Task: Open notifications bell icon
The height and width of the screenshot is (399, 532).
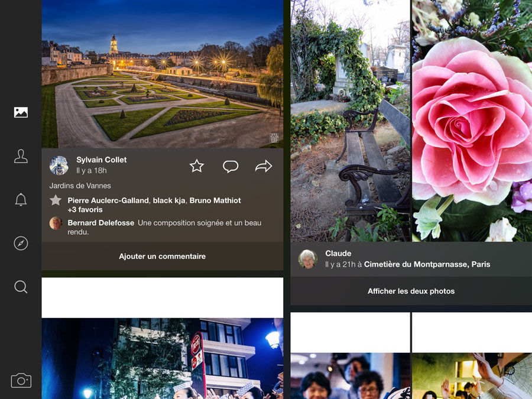Action: [x=21, y=200]
